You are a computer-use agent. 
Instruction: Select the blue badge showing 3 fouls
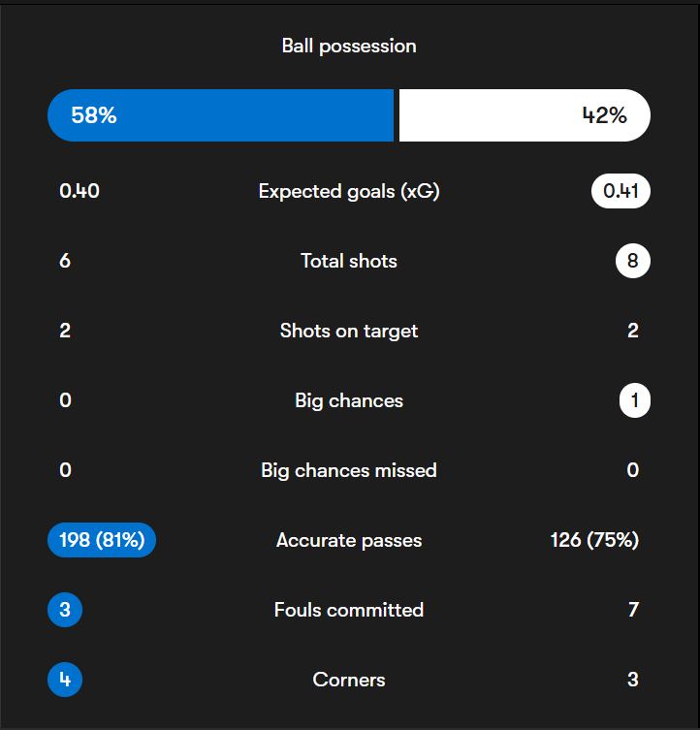pyautogui.click(x=65, y=610)
